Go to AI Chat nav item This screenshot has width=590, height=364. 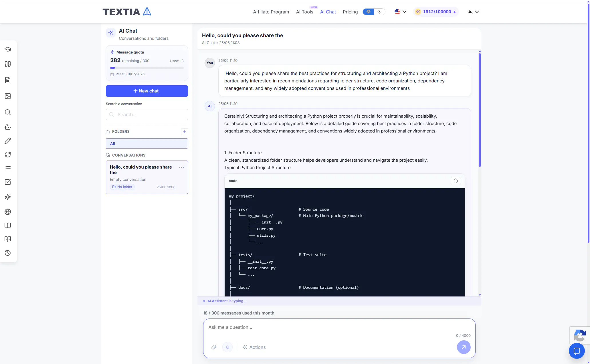[x=328, y=12]
